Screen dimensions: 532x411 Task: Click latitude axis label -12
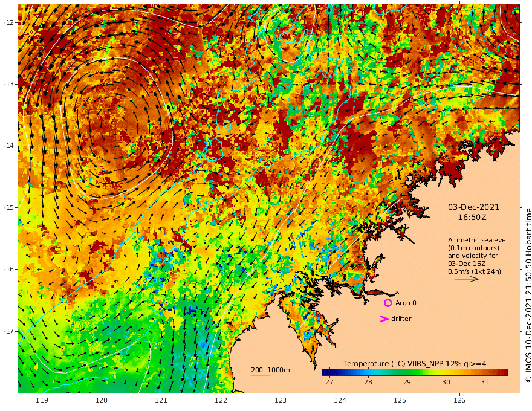click(x=9, y=22)
